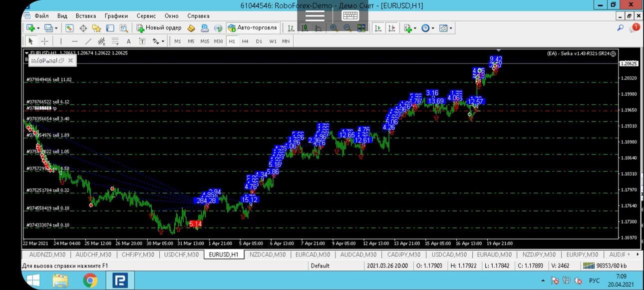This screenshot has width=644, height=290.
Task: Open the Strategy Tester icon
Action: coord(123,28)
